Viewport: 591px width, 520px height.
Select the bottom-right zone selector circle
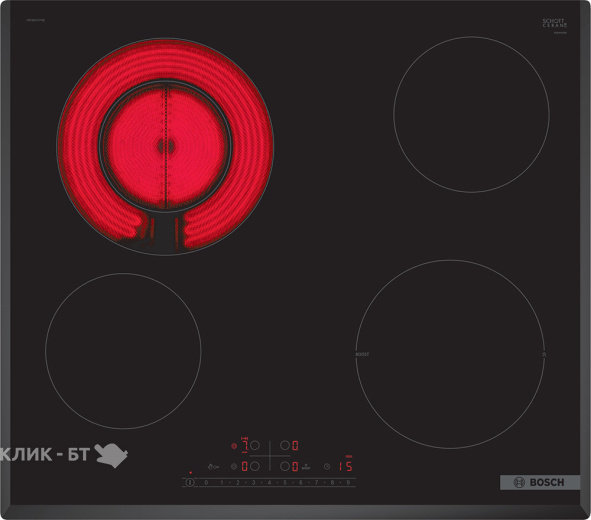(x=285, y=466)
